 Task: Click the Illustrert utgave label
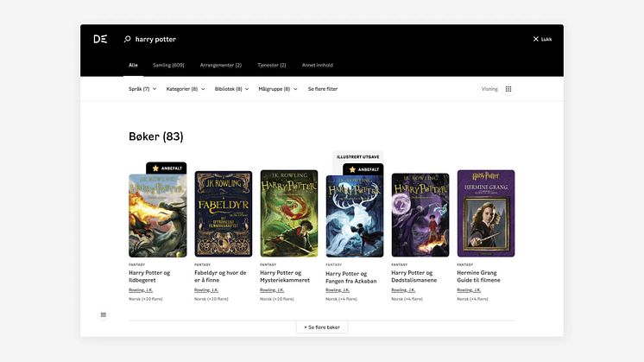[357, 157]
